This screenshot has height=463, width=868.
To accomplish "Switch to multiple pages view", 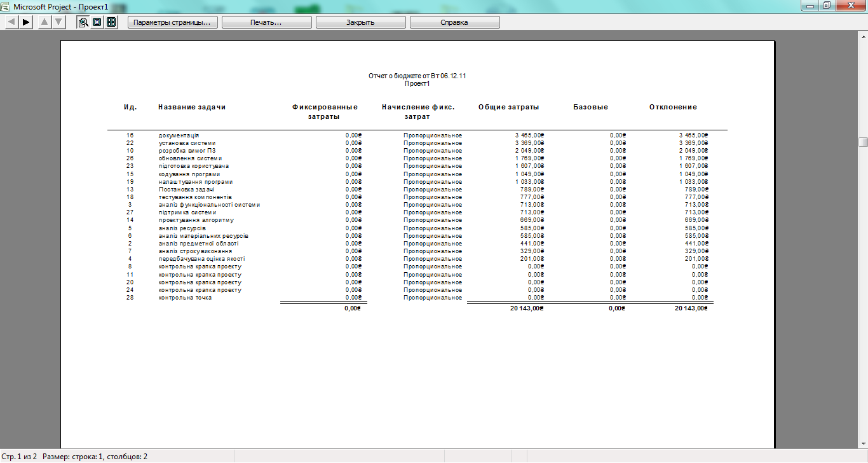I will click(x=111, y=22).
